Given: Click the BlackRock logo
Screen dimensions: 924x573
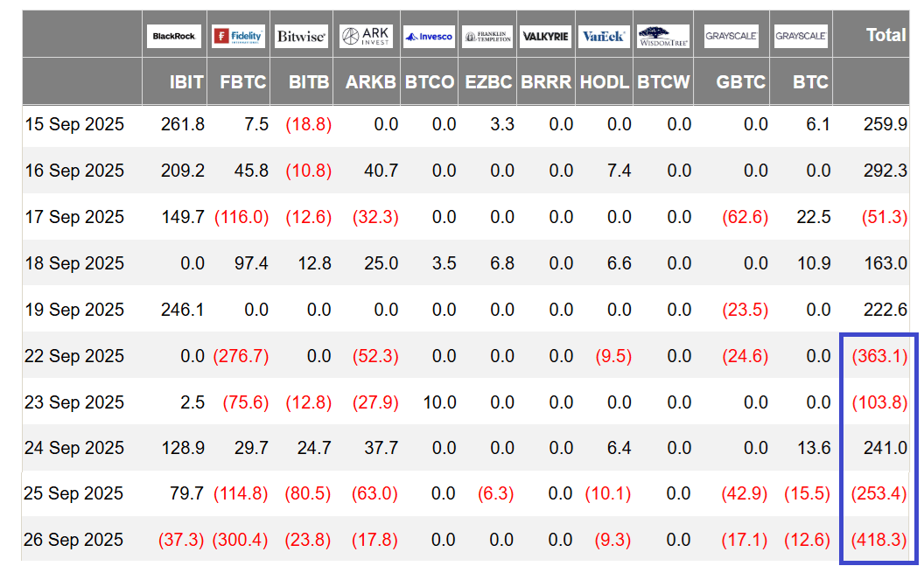Looking at the screenshot, I should coord(174,36).
